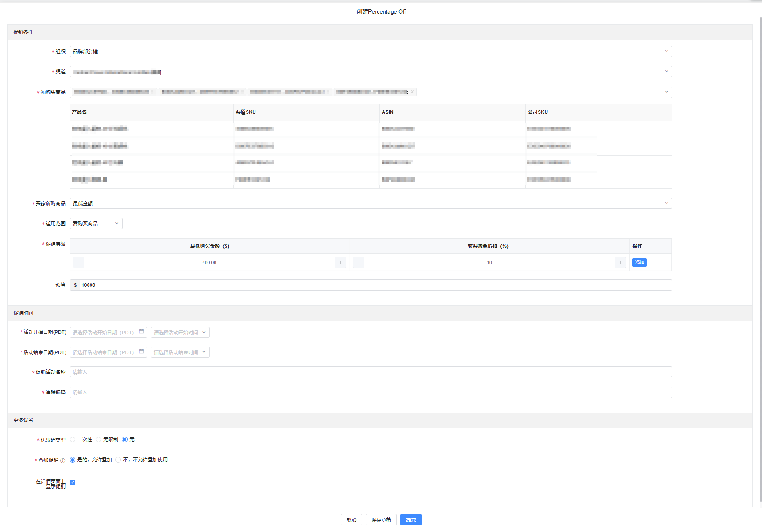Click the minus icon for minimum purchase amount
Image resolution: width=762 pixels, height=532 pixels.
(78, 262)
